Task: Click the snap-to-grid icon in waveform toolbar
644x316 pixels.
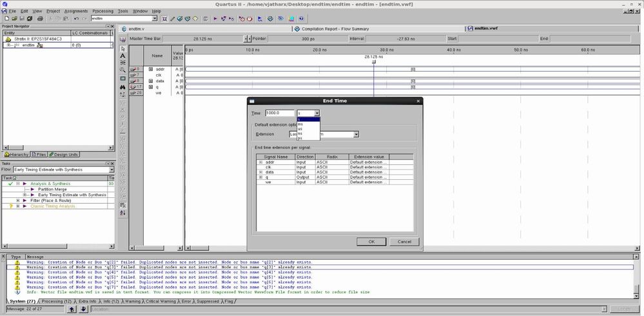Action: click(122, 205)
